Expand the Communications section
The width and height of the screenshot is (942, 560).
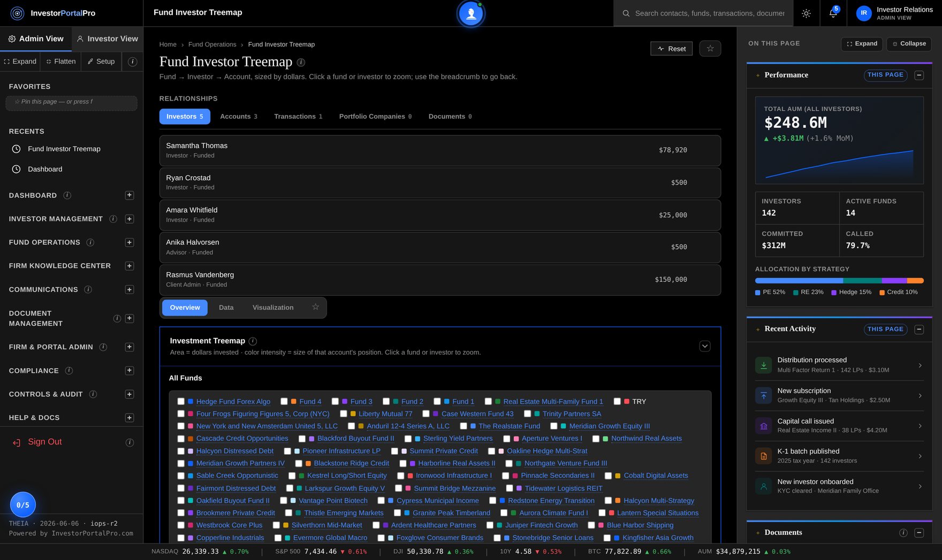click(x=130, y=289)
